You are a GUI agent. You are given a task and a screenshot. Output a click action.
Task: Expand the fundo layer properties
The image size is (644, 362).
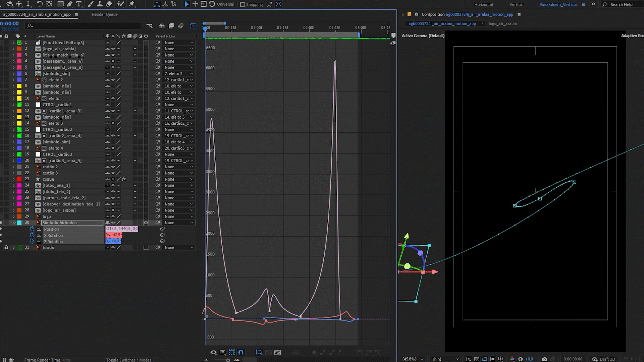tap(14, 247)
